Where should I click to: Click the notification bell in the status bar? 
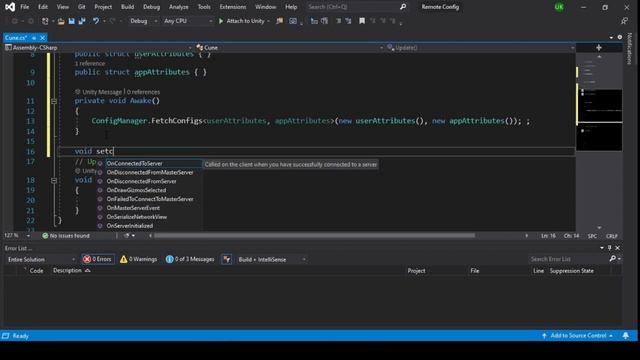tap(626, 336)
